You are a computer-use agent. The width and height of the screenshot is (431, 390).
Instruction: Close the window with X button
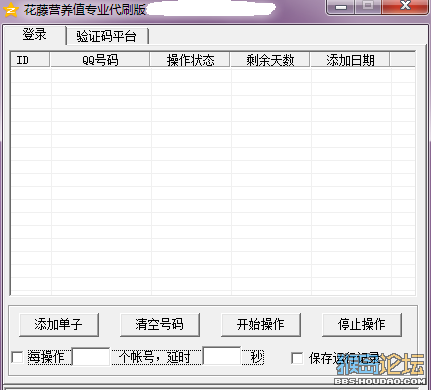pos(405,6)
